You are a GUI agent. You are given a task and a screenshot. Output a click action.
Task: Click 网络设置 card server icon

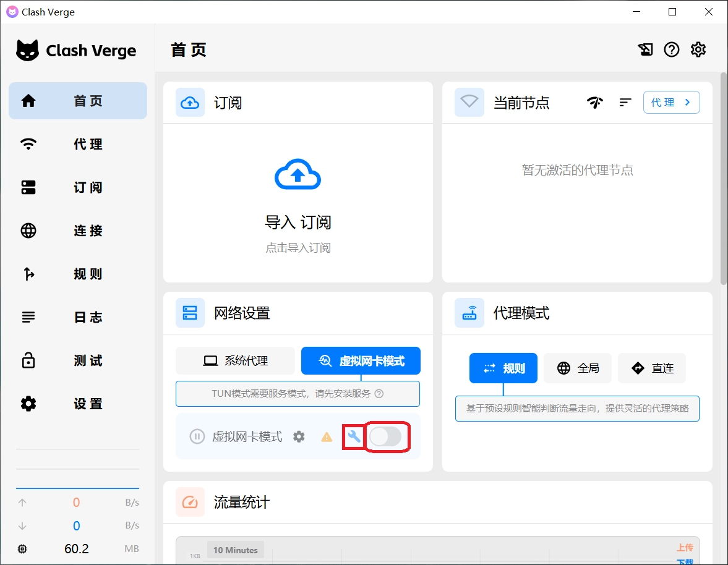click(190, 313)
